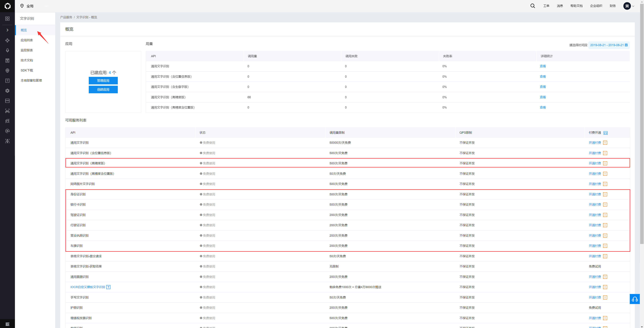This screenshot has height=328, width=644.
Task: Open 技术文档 in the side menu
Action: (27, 60)
